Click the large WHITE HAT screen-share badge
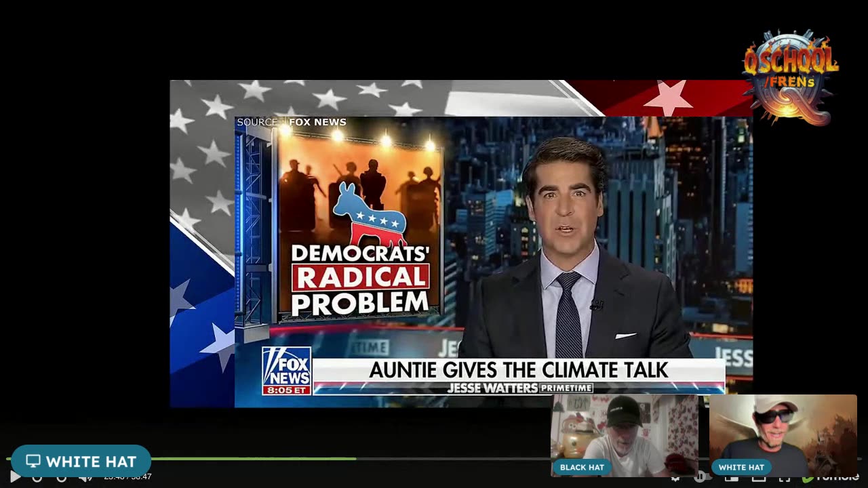The width and height of the screenshot is (868, 488). 81,461
